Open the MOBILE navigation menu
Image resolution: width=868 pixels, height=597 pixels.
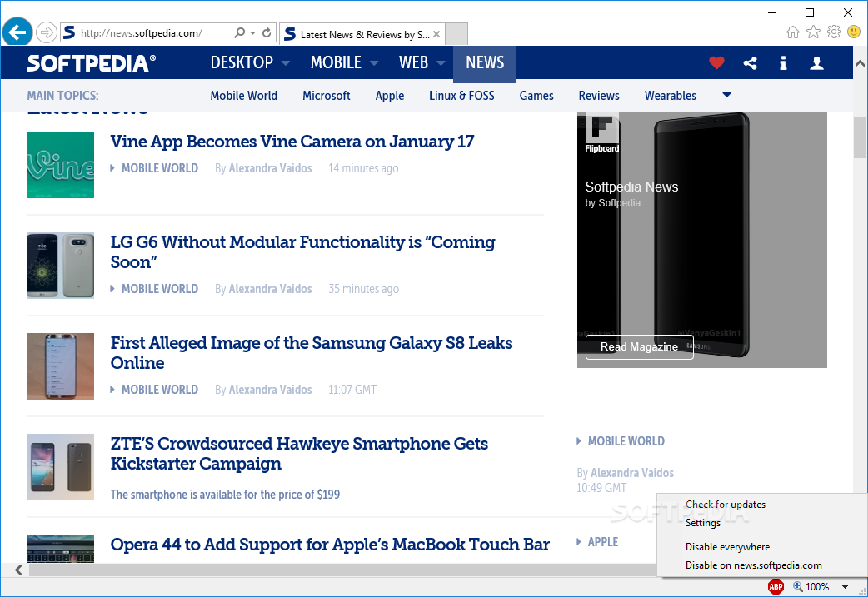(x=336, y=62)
